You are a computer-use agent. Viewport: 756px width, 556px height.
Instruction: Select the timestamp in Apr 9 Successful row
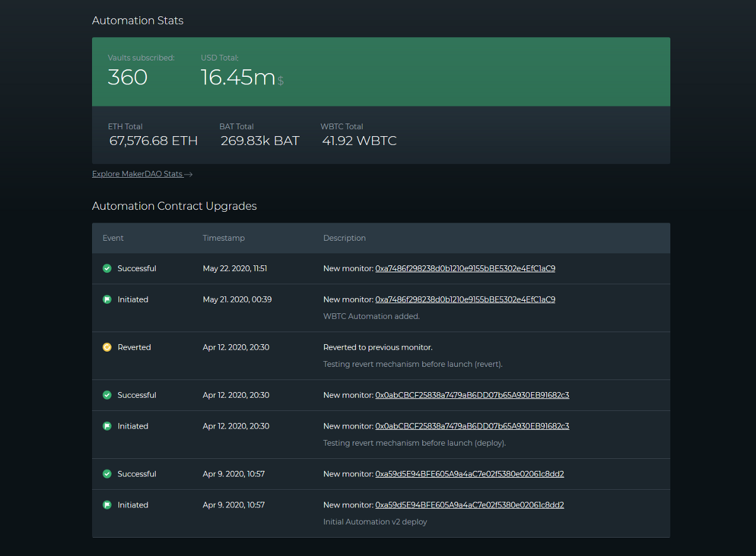234,474
